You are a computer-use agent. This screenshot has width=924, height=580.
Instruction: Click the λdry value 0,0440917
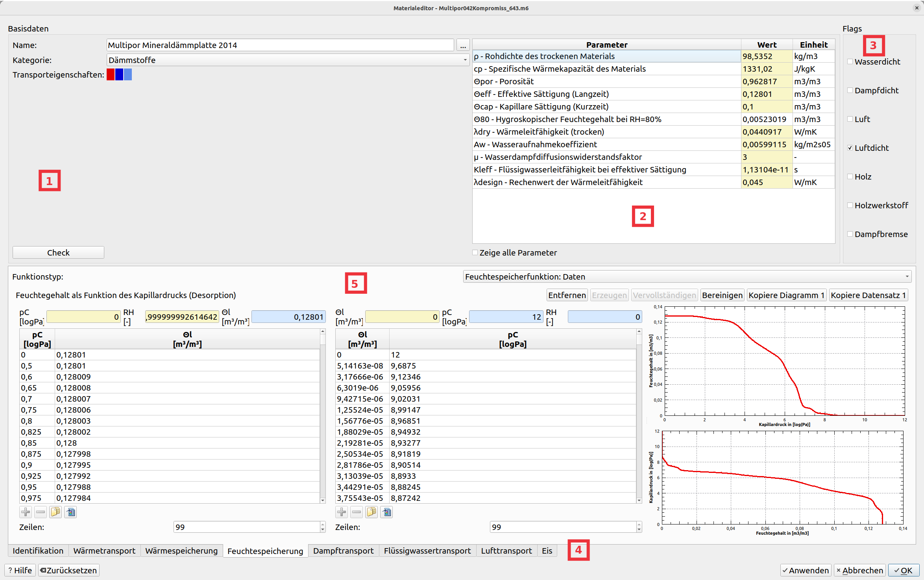[x=767, y=132]
